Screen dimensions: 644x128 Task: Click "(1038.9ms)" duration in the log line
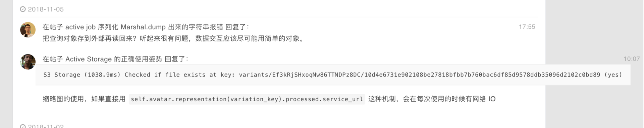coord(102,75)
